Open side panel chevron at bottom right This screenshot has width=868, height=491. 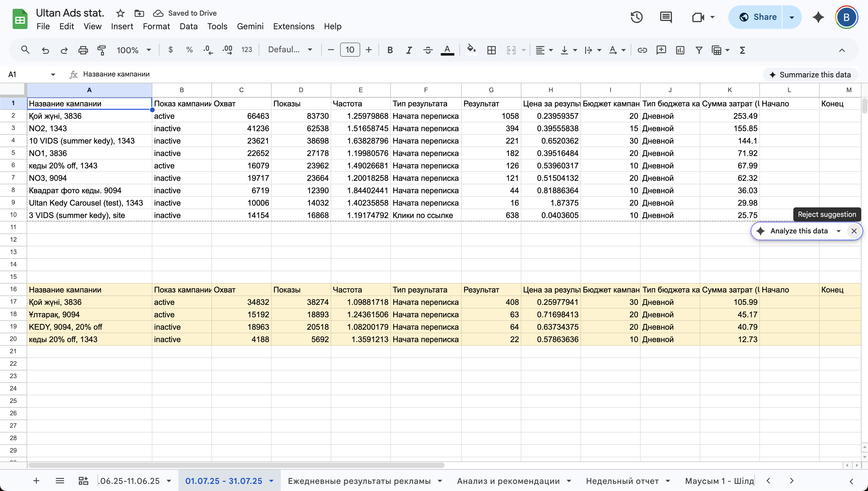851,481
